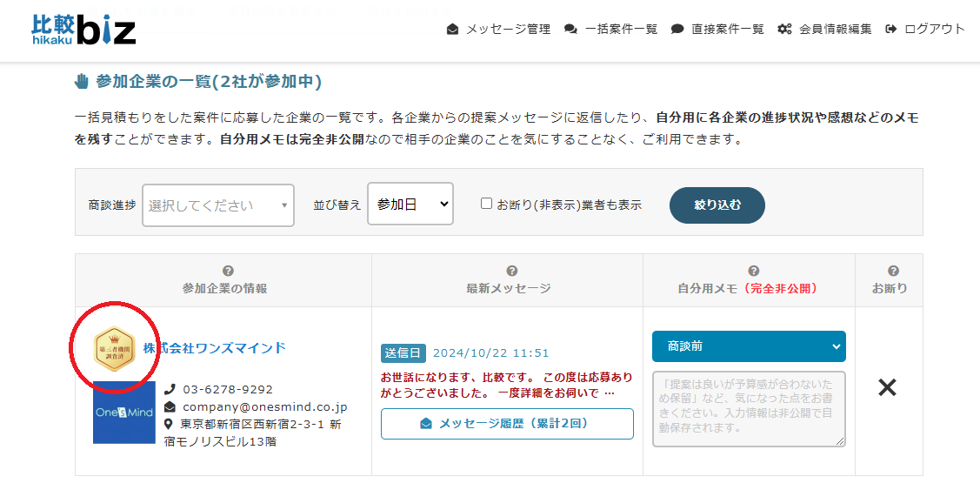
Task: Click ログアウト to sign out
Action: tap(925, 29)
